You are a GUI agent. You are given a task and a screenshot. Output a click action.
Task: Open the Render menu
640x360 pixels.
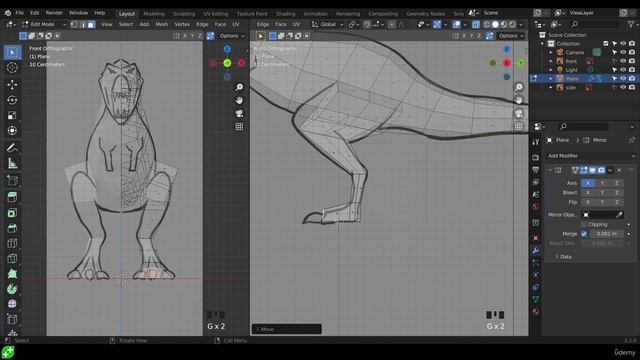point(54,13)
